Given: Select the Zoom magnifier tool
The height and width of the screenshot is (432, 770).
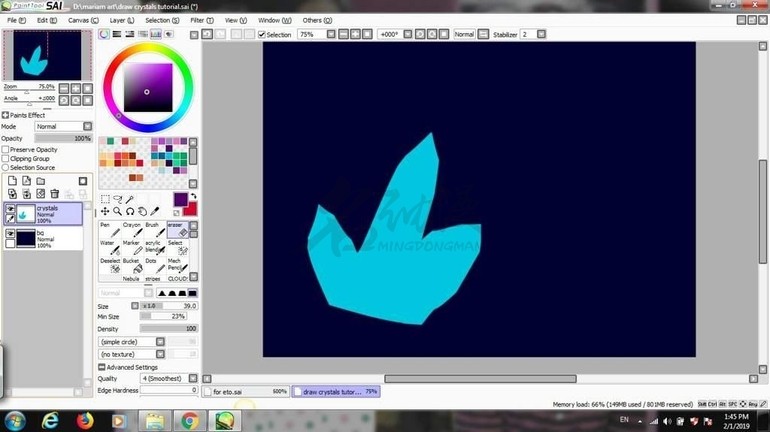Looking at the screenshot, I should (x=118, y=211).
